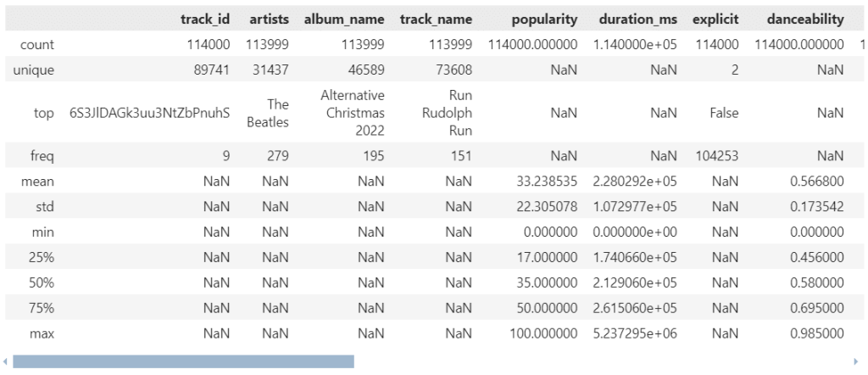Viewport: 868px width, 375px height.
Task: Click the track_id column header
Action: coord(205,19)
